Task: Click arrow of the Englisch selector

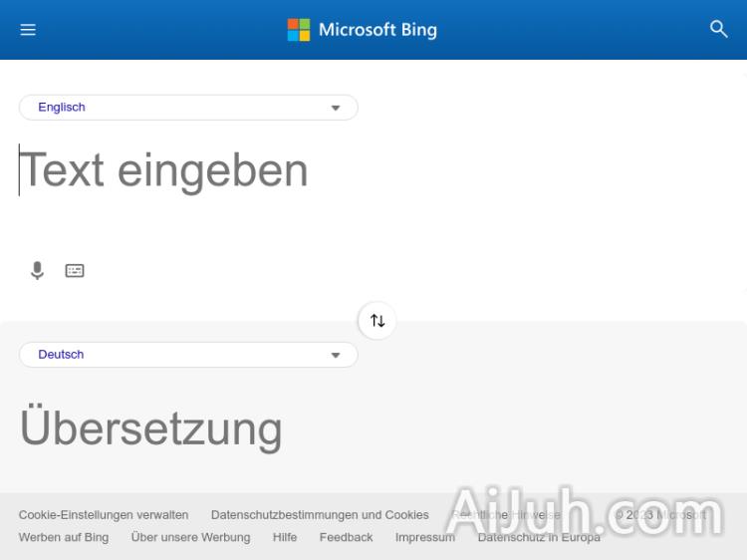Action: [336, 108]
